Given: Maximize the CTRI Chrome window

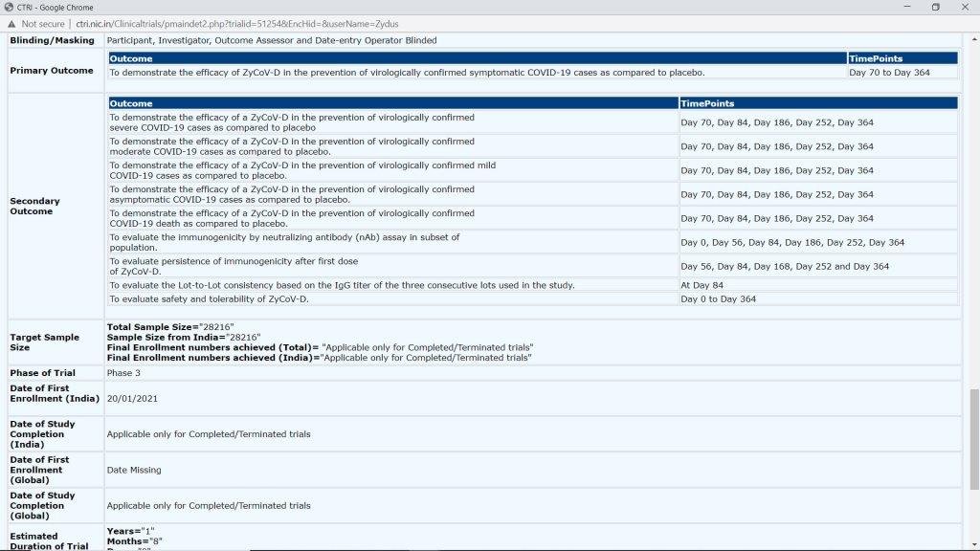Looking at the screenshot, I should pyautogui.click(x=936, y=7).
